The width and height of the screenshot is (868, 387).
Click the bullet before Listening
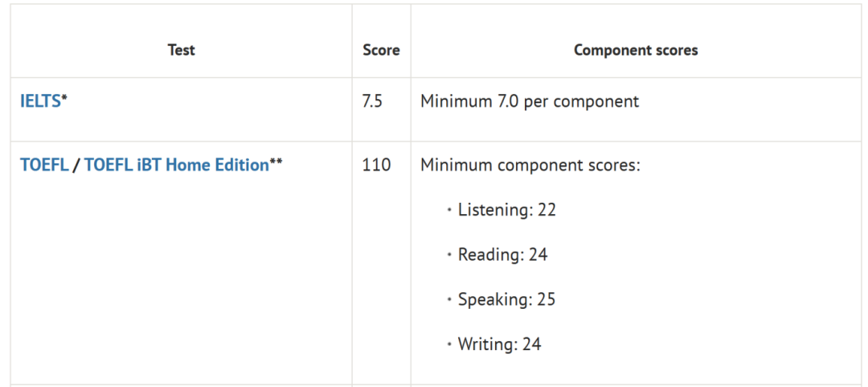(448, 211)
